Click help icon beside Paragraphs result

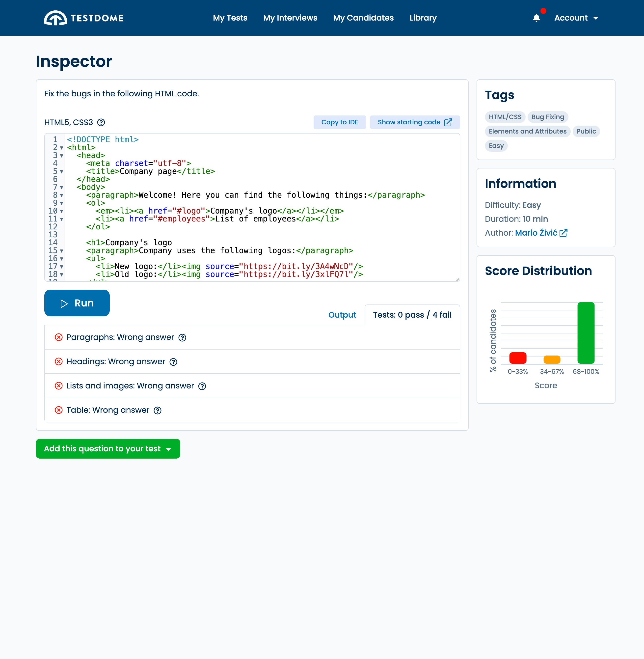point(182,338)
